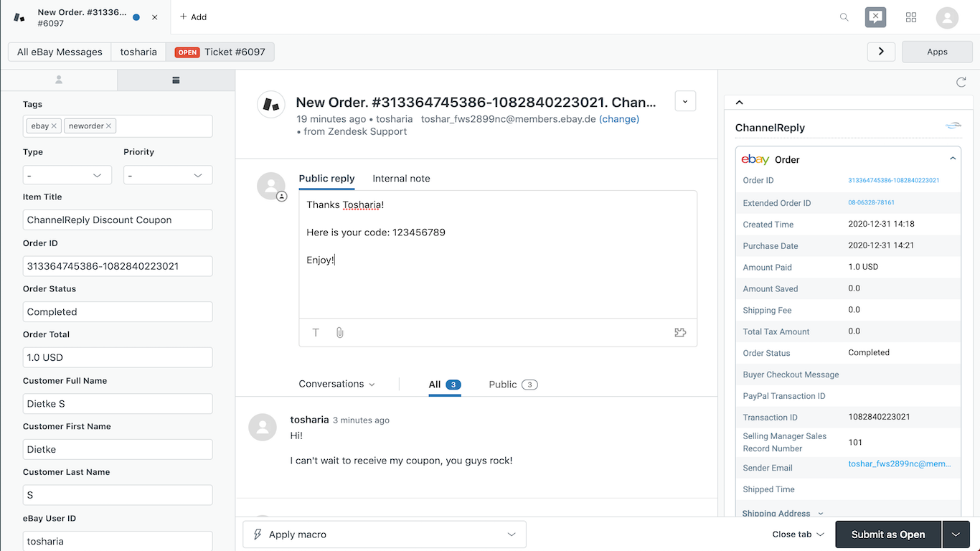Switch to the user info sidebar tab
This screenshot has width=980, height=551.
tap(59, 80)
